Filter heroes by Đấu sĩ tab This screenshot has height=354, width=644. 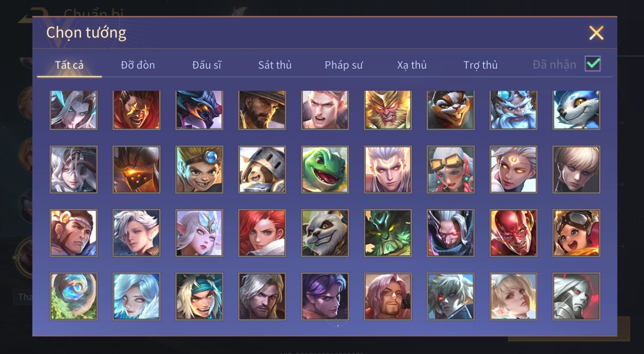207,65
